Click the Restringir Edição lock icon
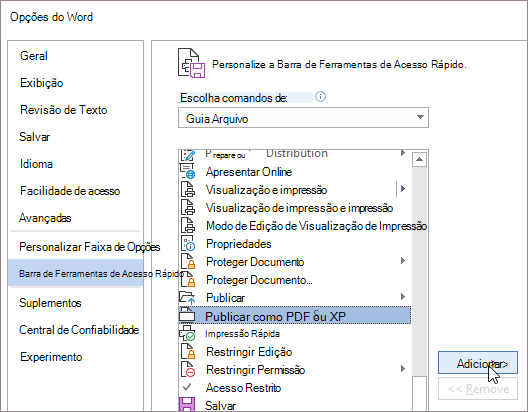 [x=188, y=351]
